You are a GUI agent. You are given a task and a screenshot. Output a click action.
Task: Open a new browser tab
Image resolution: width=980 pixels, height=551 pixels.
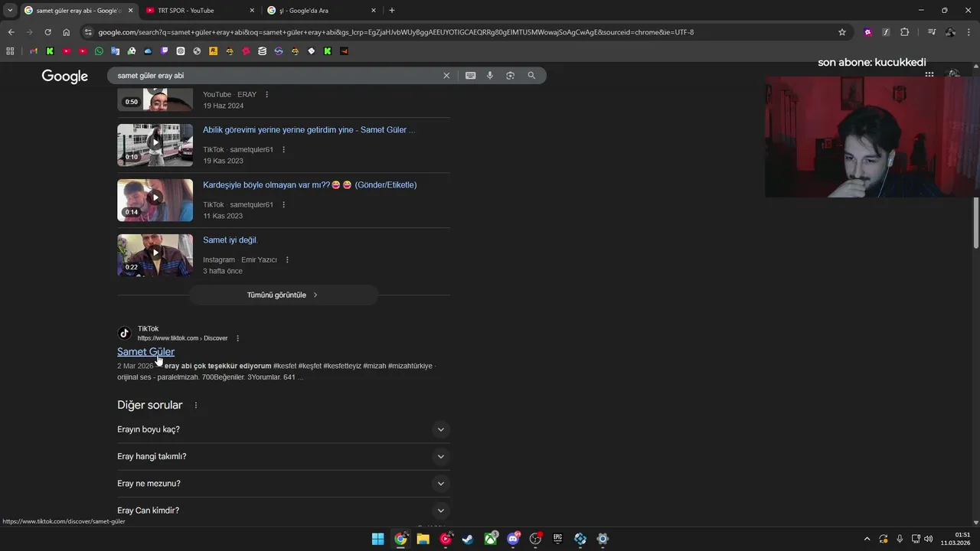[x=392, y=11]
